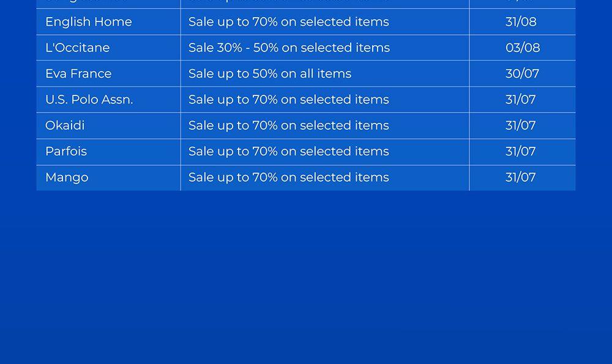Click the U.S. Polo Assn. end date
The width and height of the screenshot is (612, 364).
pyautogui.click(x=521, y=100)
